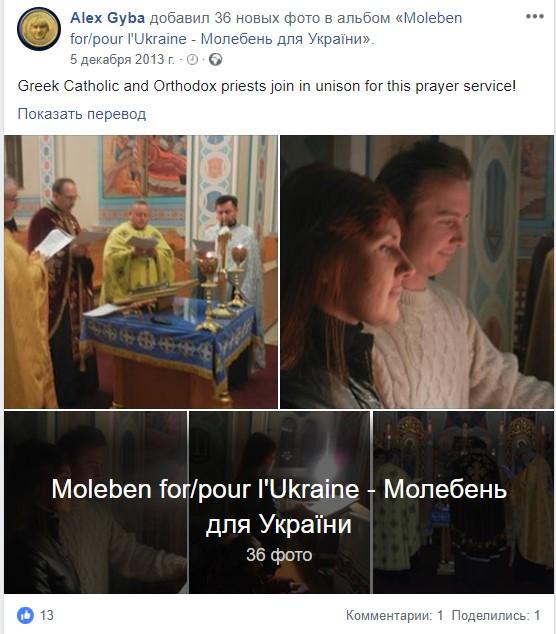Click the post text about Greek Catholic priests
This screenshot has width=556, height=634.
(267, 86)
